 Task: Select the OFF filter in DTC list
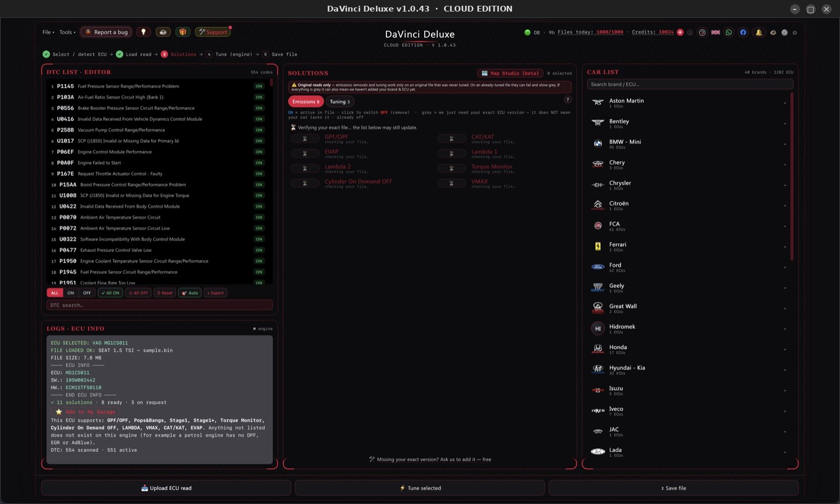[x=87, y=293]
